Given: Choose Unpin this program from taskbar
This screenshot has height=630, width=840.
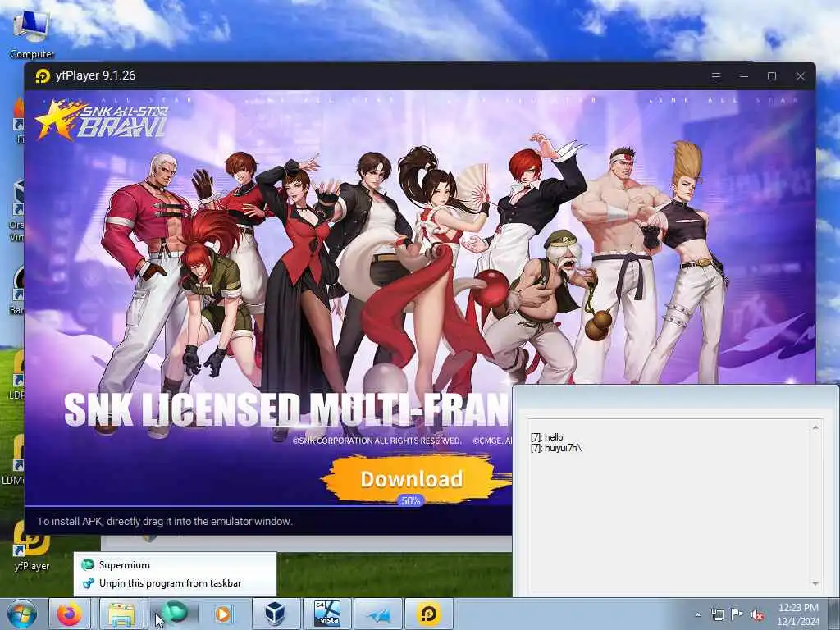Looking at the screenshot, I should 175,583.
